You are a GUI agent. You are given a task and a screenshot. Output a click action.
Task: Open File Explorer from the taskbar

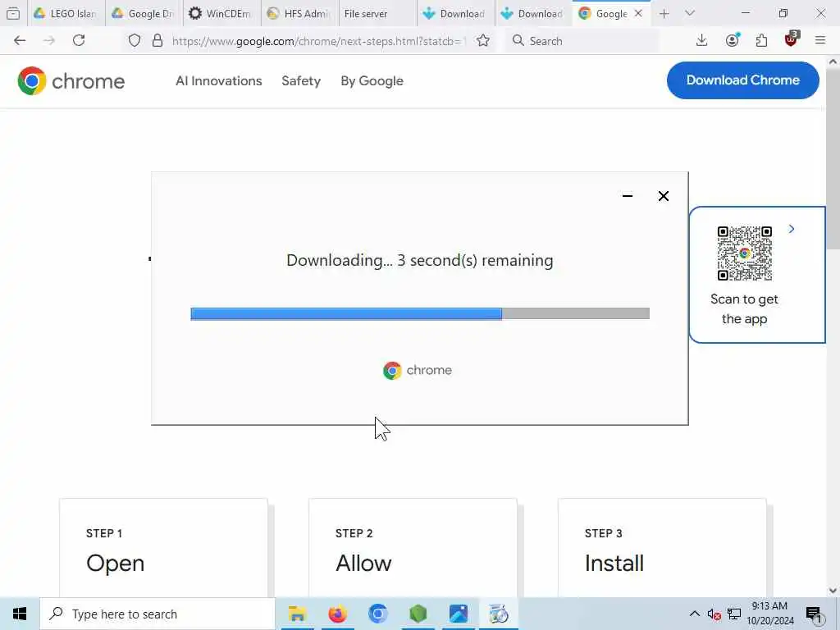[x=297, y=614]
